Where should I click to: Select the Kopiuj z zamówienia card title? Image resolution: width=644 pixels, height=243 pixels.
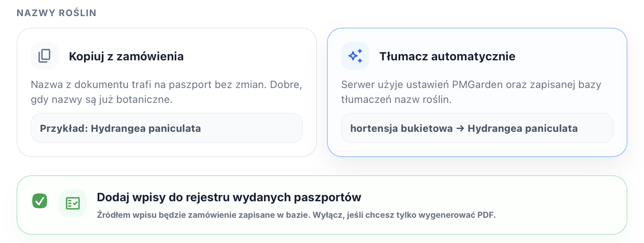tap(126, 56)
